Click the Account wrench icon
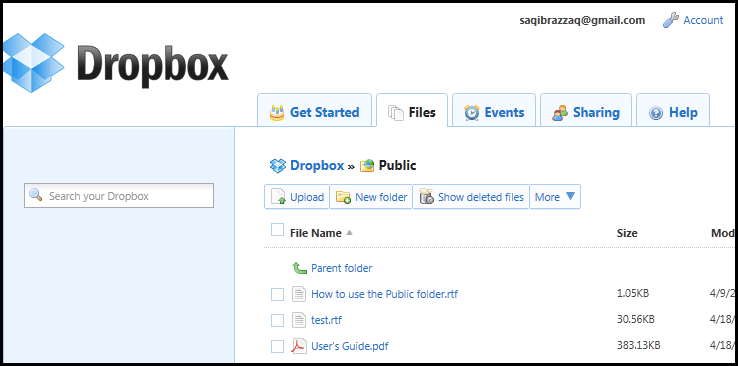738x366 pixels. 671,20
